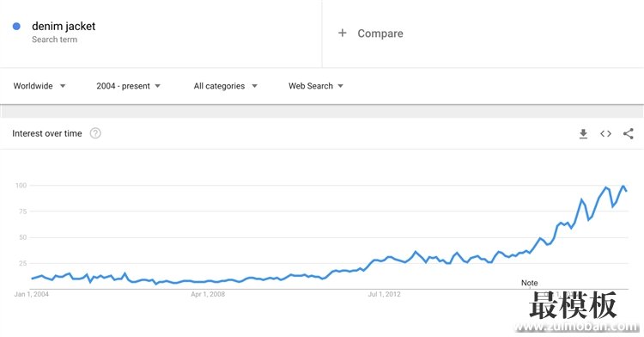Click the plus icon beside Compare
The image size is (644, 337).
tap(342, 33)
